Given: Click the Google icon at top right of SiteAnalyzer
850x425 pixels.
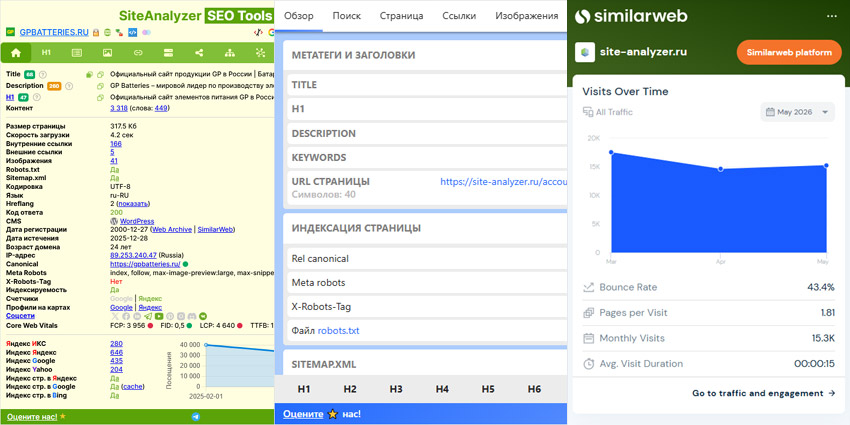Looking at the screenshot, I should click(272, 33).
